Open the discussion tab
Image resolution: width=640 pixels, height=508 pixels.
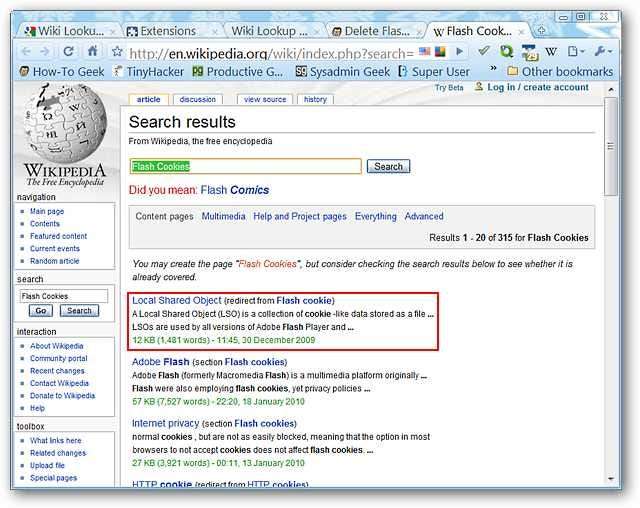pos(198,100)
